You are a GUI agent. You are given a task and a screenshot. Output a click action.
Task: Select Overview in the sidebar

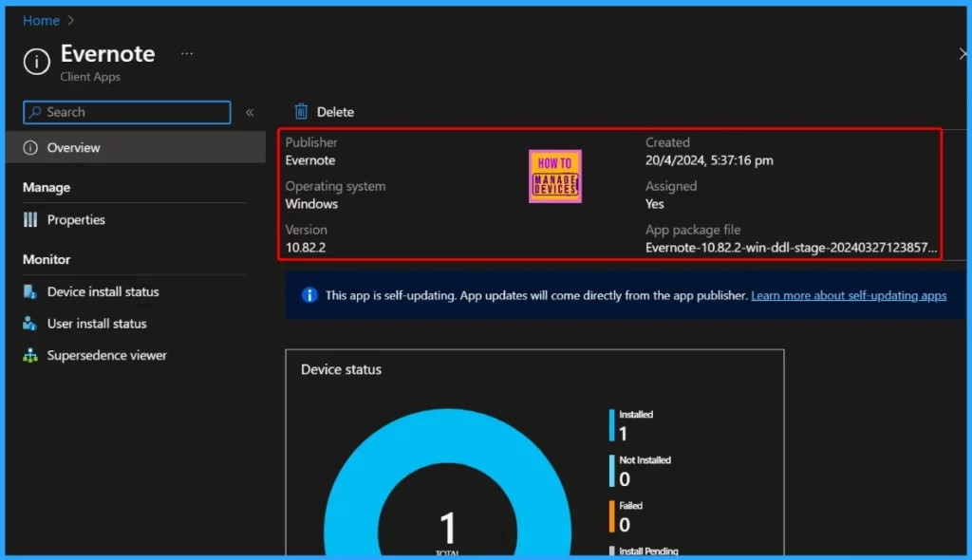pos(135,148)
